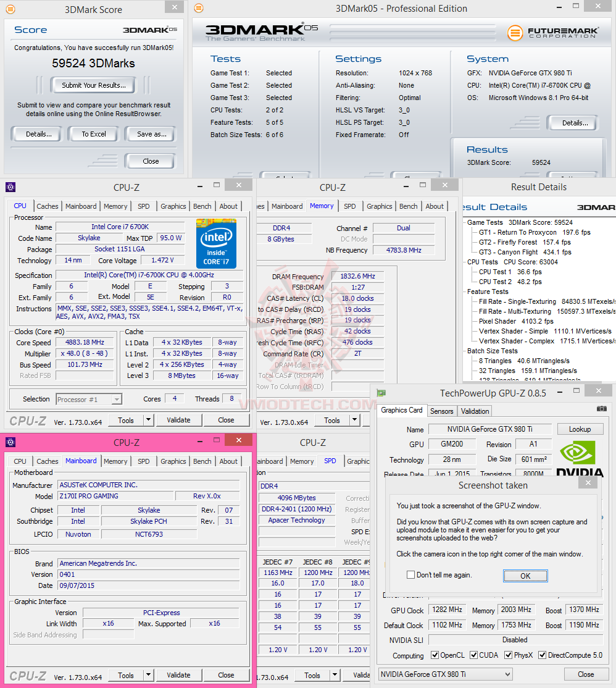Click the 3DMark05 Professional Edition title icon
616x688 pixels.
coord(199,8)
